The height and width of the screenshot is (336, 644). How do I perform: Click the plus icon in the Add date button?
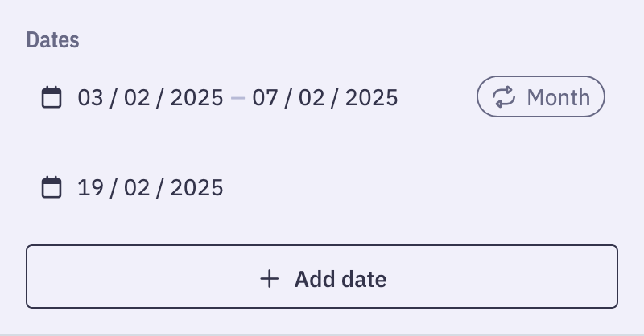tap(270, 279)
